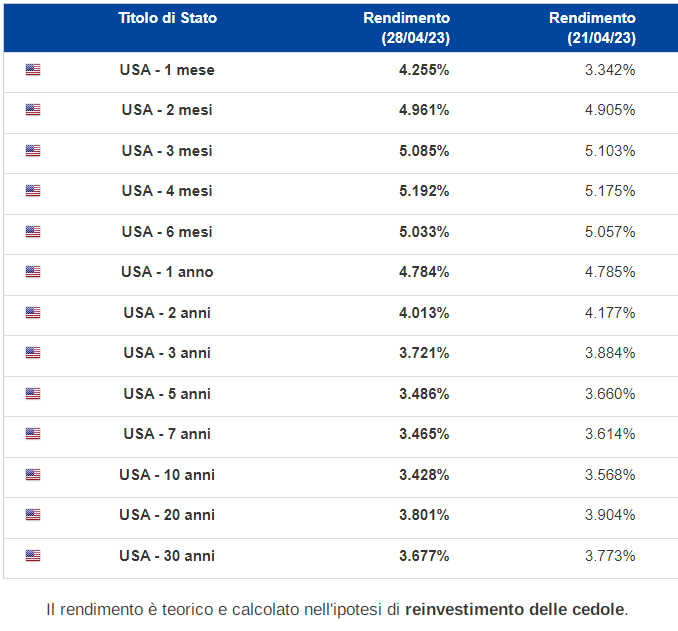Click the Titolo di Stato column header
Image resolution: width=678 pixels, height=631 pixels.
coord(167,18)
